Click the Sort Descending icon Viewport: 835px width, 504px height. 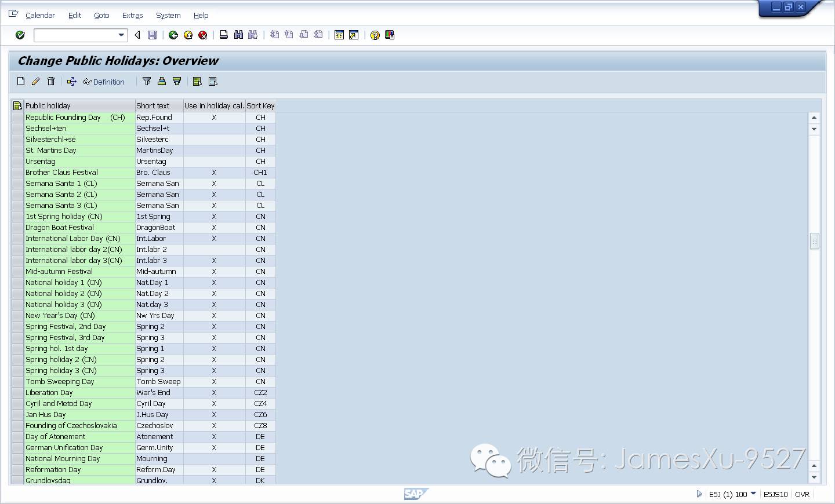coord(177,82)
